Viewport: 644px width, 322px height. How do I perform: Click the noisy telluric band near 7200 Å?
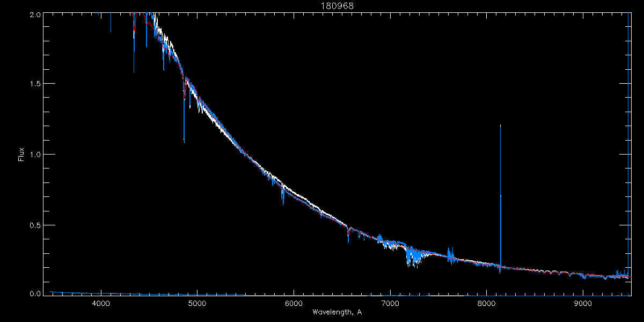413,256
